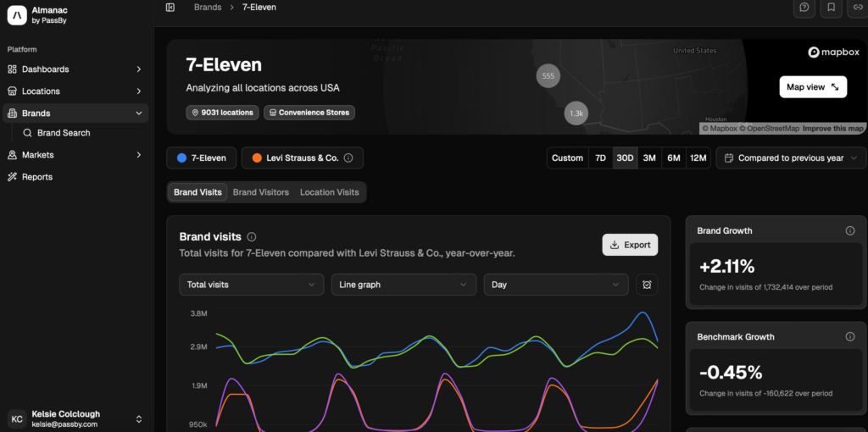Open the Line graph dropdown
The image size is (868, 432).
coord(403,285)
